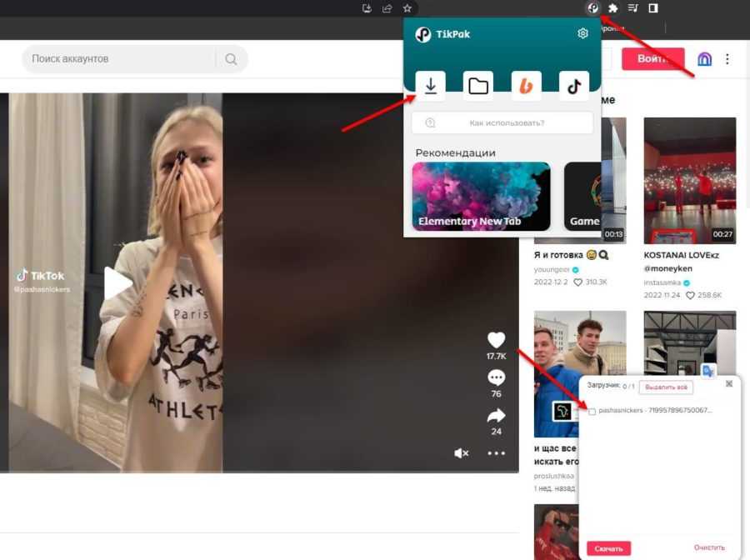Open comments via speech bubble icon
The width and height of the screenshot is (750, 560).
click(x=496, y=377)
